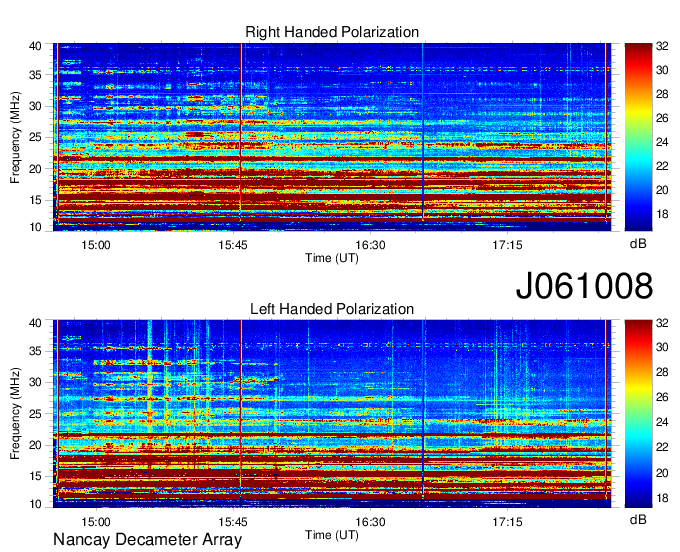Image resolution: width=680 pixels, height=552 pixels.
Task: Click the 25 MHz tick on bottom plot
Action: 35,414
